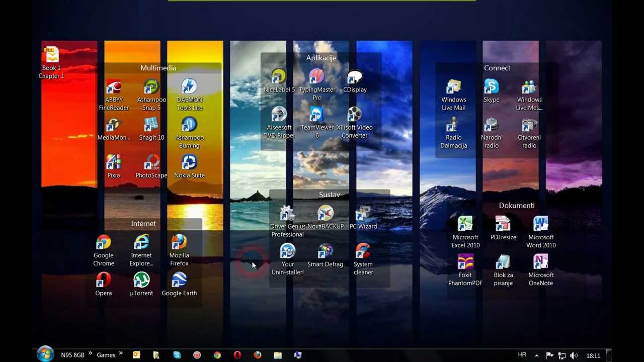Viewport: 644px width, 362px height.
Task: Open Windows Live Messenger shortcut
Action: coord(529,95)
